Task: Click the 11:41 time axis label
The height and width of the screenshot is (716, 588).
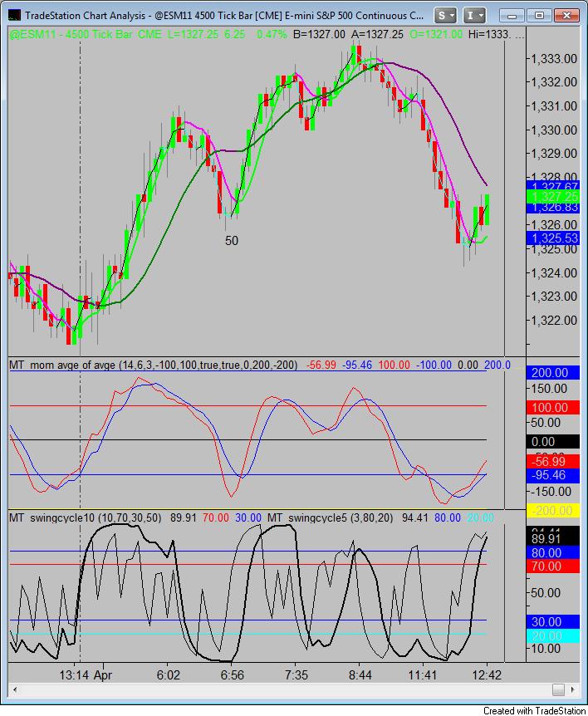Action: pyautogui.click(x=423, y=675)
